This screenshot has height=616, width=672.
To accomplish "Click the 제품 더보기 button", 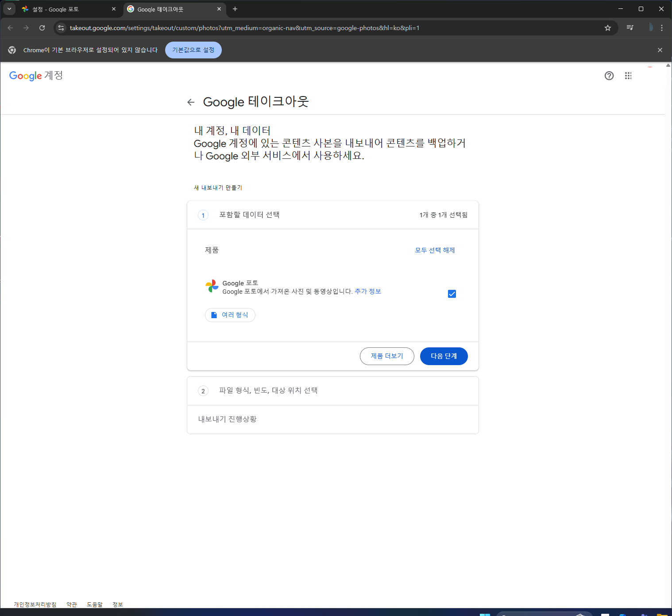I will tap(387, 356).
